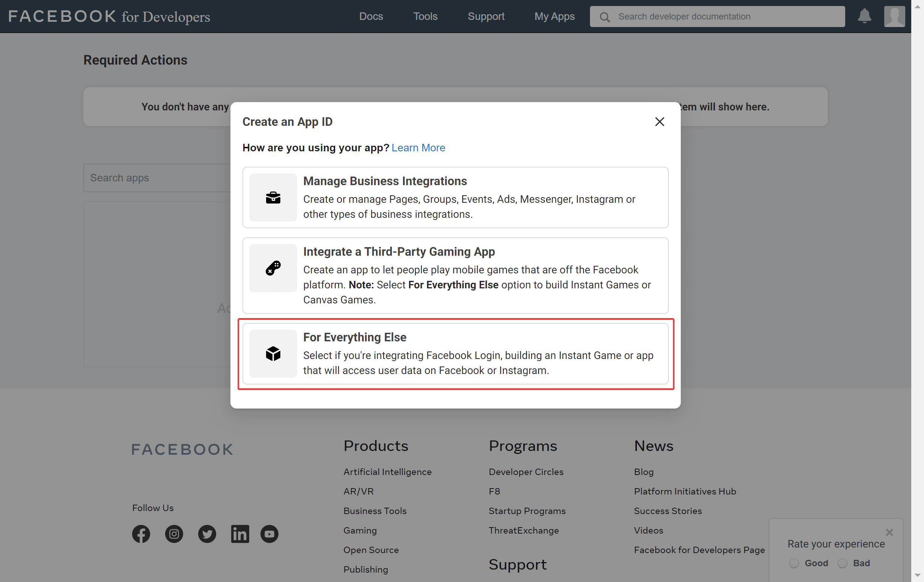Open the user profile avatar
924x582 pixels.
pos(894,16)
